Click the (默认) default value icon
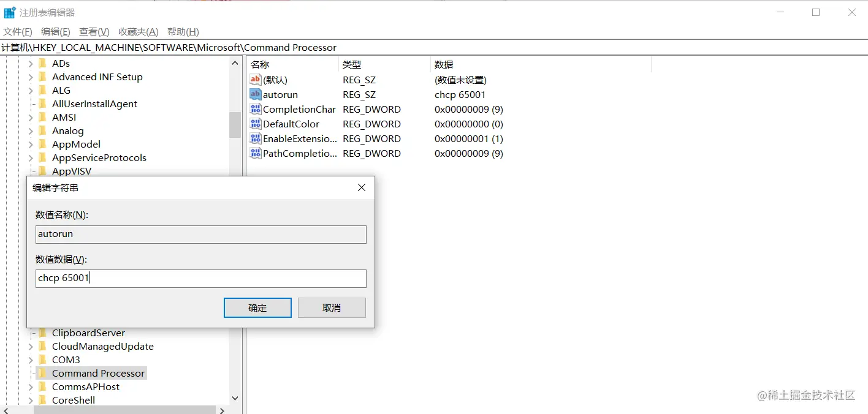The width and height of the screenshot is (868, 414). (254, 80)
